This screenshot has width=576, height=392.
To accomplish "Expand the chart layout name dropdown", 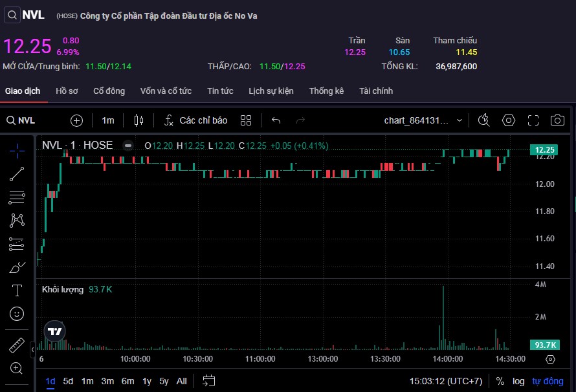I will 460,120.
